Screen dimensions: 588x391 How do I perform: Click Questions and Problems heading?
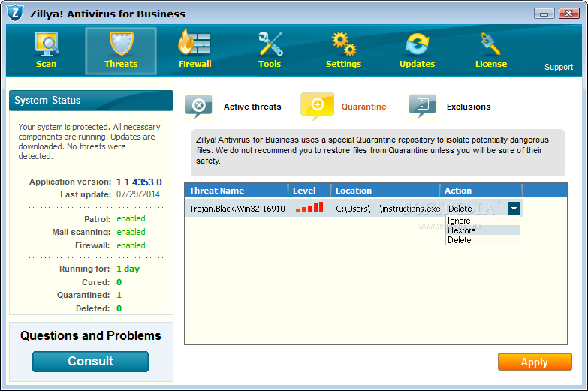(x=91, y=335)
